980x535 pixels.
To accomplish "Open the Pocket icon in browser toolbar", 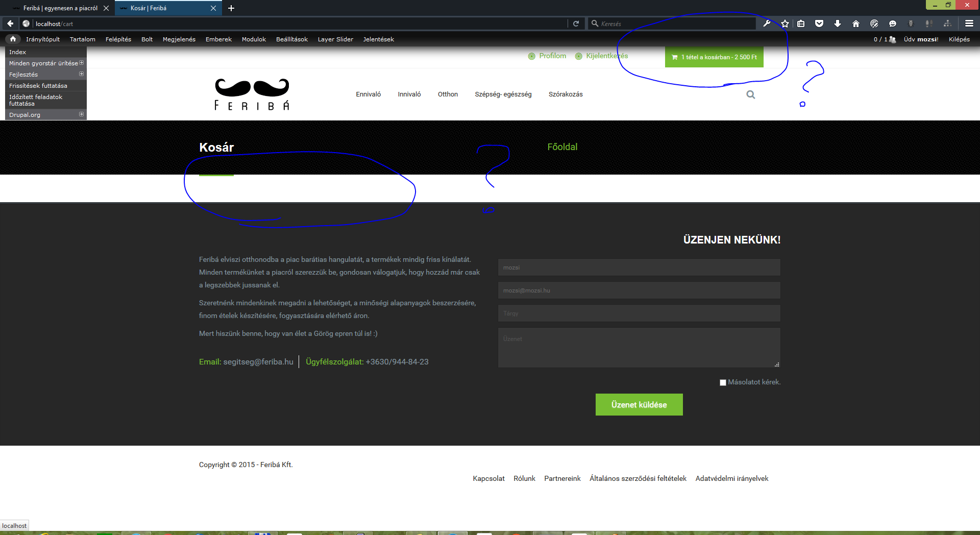I will click(819, 23).
